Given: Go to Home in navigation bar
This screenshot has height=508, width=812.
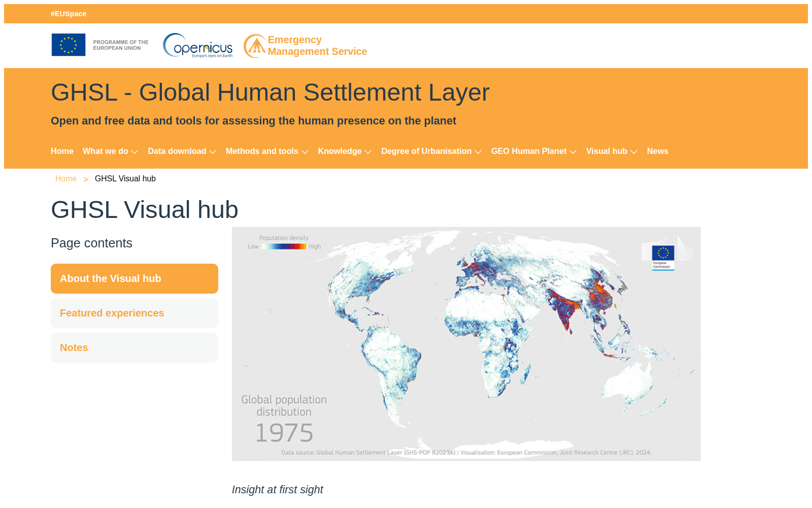Looking at the screenshot, I should [x=62, y=151].
